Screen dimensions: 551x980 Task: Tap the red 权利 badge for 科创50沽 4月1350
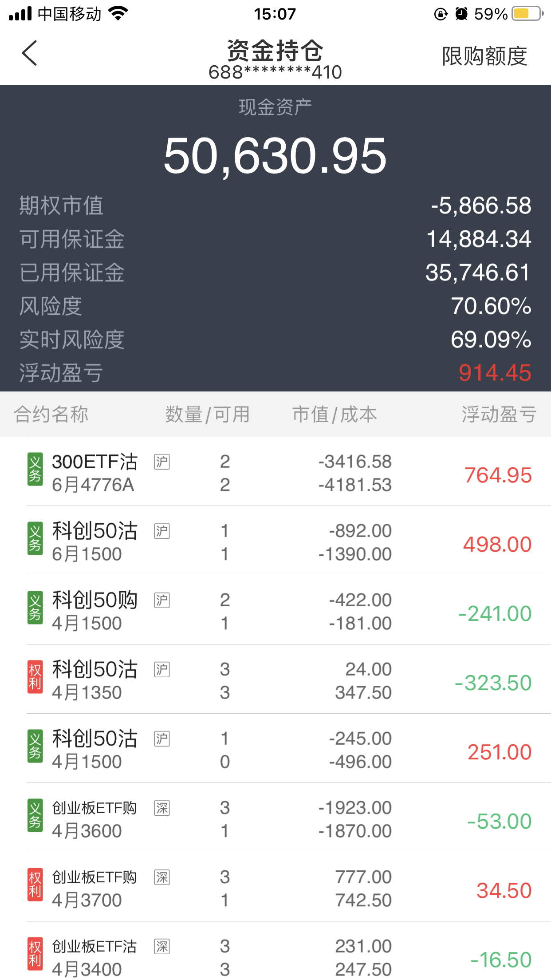(35, 677)
